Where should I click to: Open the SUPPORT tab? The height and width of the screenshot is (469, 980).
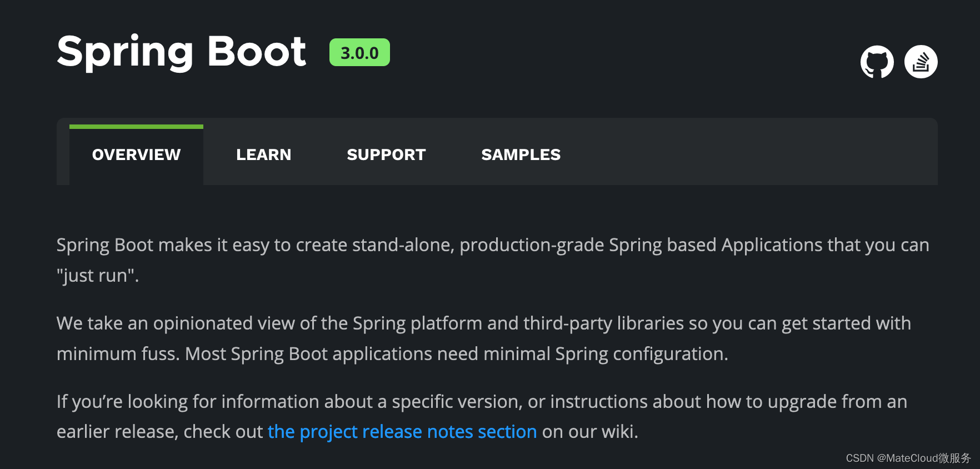click(386, 154)
